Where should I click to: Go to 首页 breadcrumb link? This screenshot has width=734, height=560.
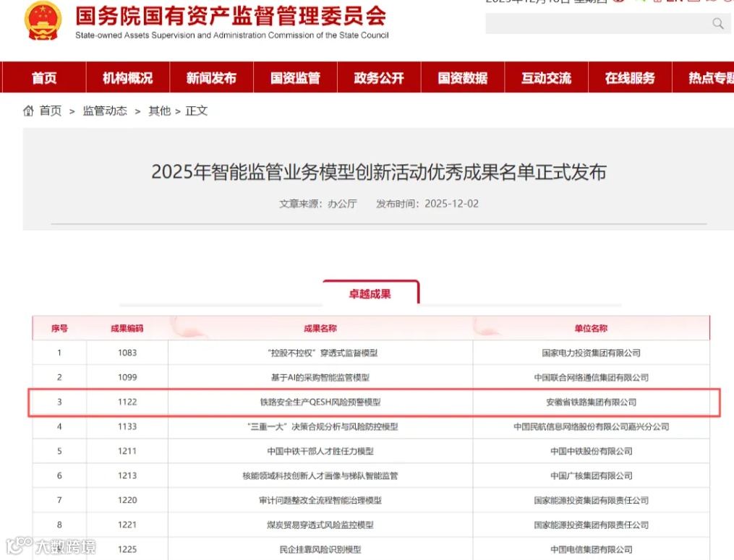click(x=51, y=111)
